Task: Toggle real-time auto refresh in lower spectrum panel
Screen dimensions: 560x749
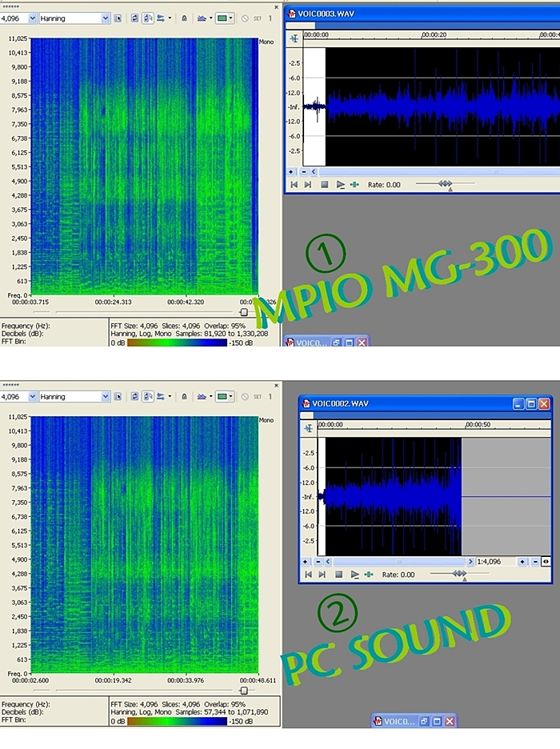Action: 147,396
